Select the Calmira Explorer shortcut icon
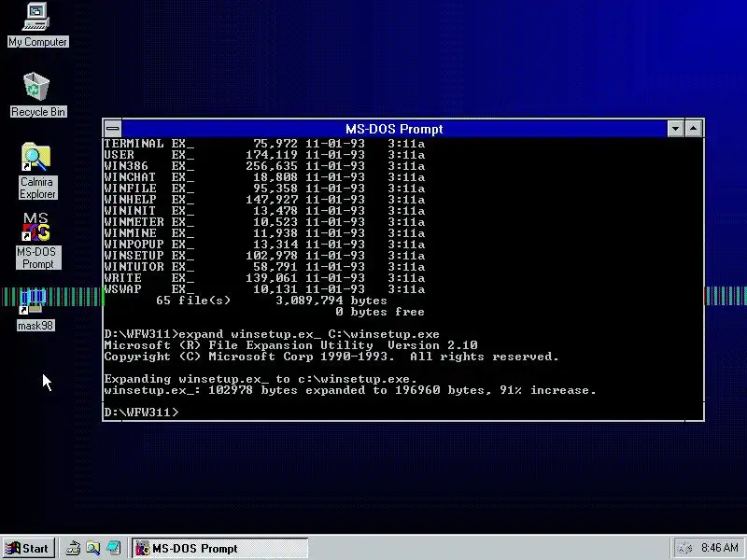Screen dimensions: 747x560 click(x=37, y=171)
